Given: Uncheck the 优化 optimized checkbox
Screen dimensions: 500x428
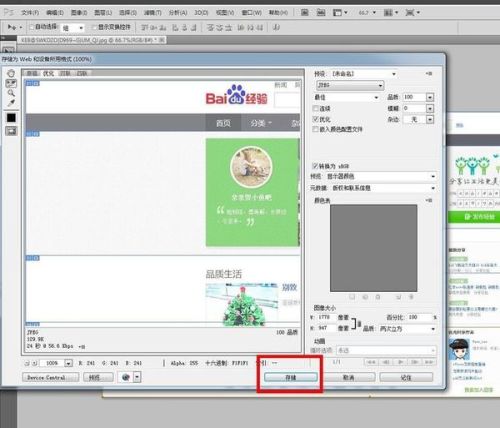Looking at the screenshot, I should click(x=315, y=119).
